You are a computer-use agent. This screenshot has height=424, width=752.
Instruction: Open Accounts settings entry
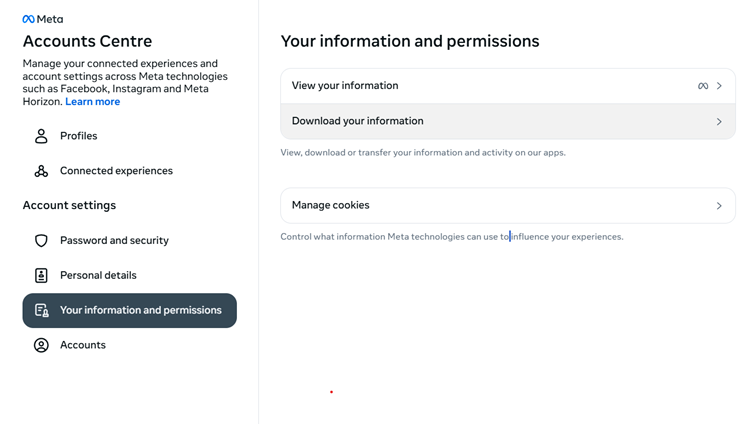tap(129, 345)
